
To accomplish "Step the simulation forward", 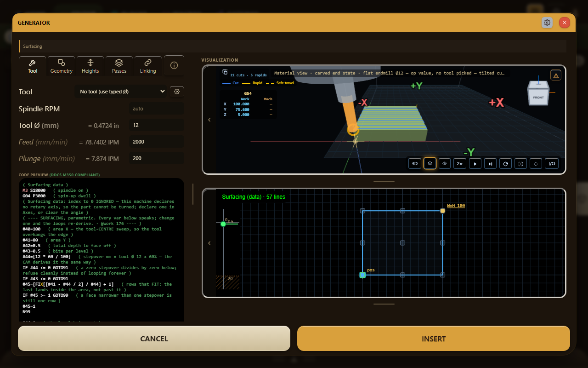I will [x=490, y=163].
